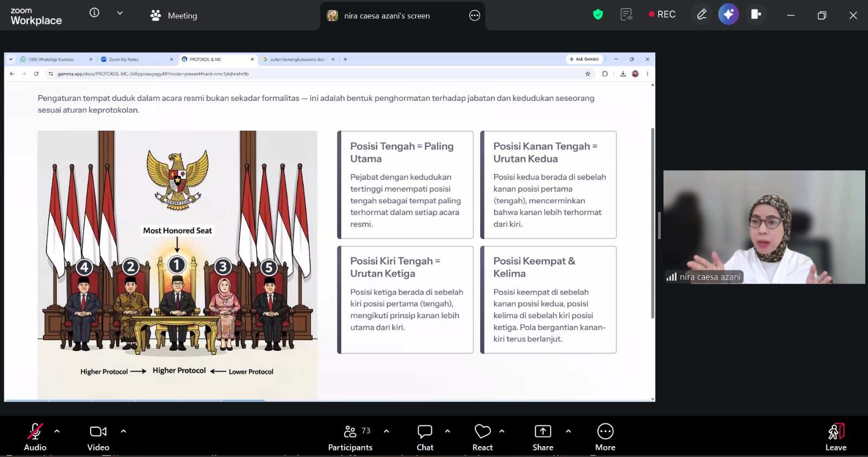
Task: Open Zoom meeting info icon
Action: pos(94,13)
